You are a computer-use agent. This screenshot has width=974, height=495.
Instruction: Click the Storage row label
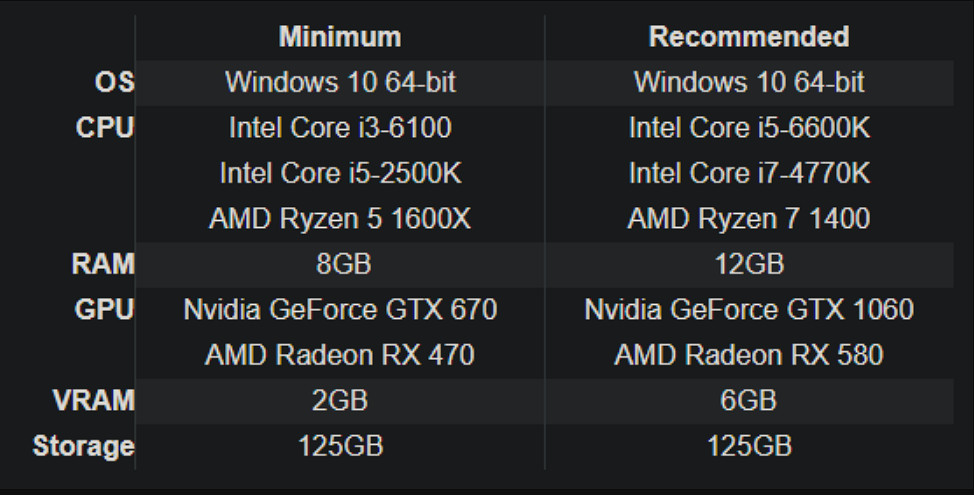[x=84, y=446]
